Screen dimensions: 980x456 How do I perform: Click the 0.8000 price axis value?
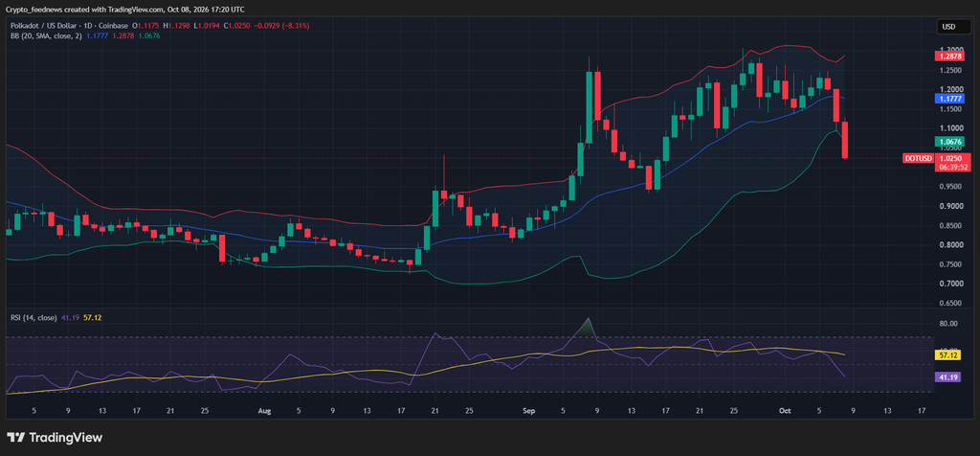click(950, 244)
